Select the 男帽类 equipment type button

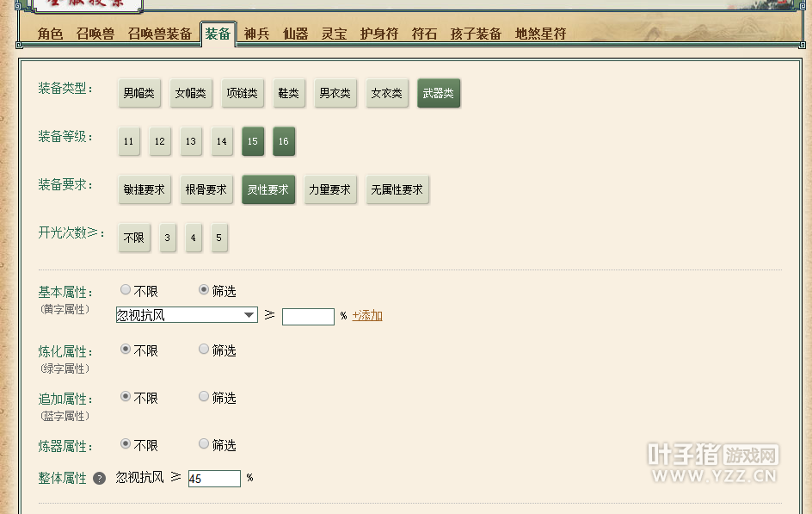pos(138,93)
